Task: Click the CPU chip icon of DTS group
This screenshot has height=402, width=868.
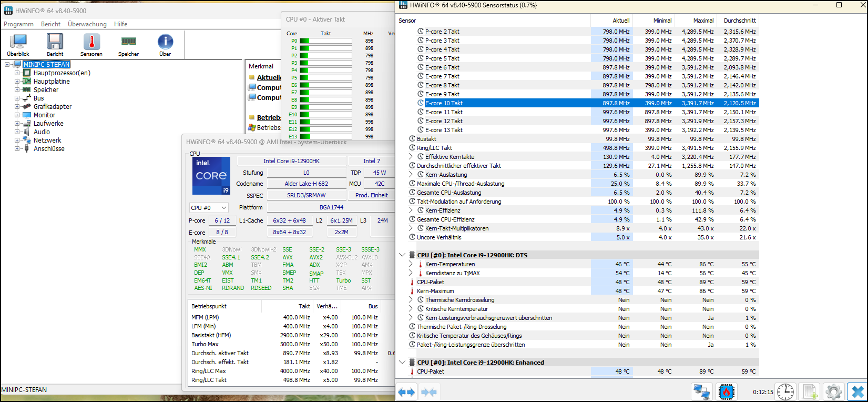Action: pyautogui.click(x=412, y=255)
